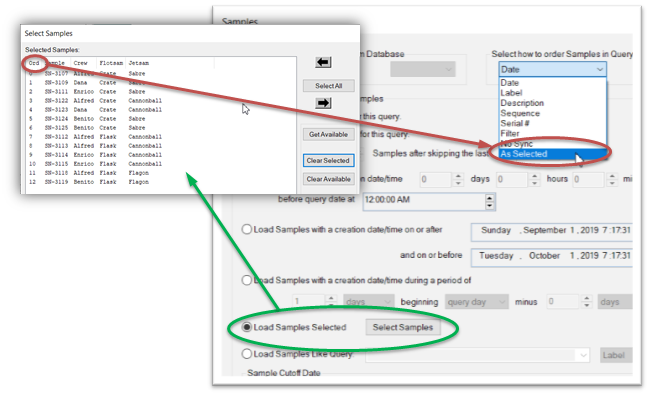Click the Select Samples button

click(403, 327)
